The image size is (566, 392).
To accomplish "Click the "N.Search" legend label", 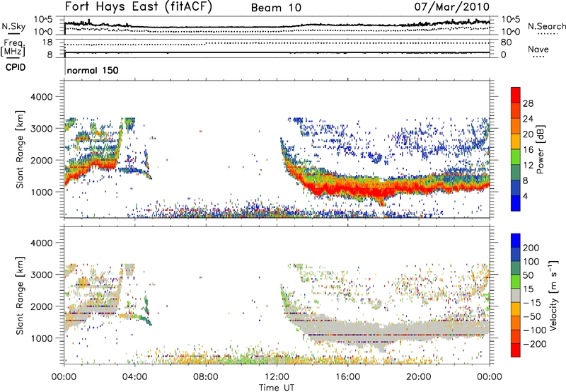I will coord(546,26).
